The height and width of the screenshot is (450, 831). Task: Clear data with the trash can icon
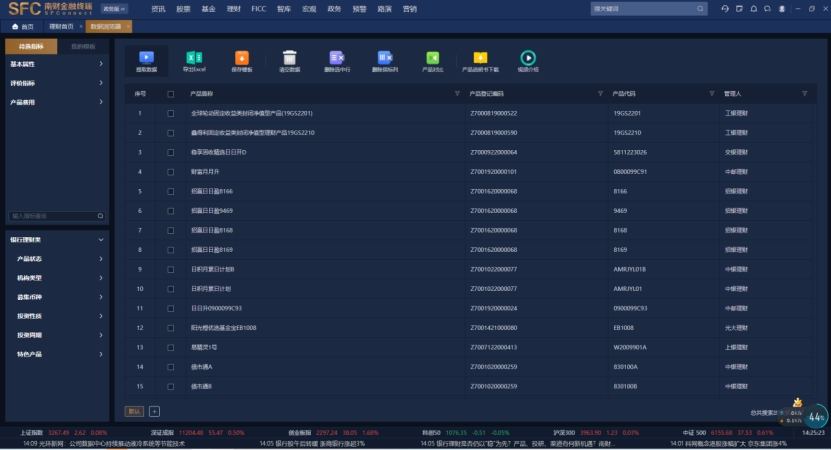pos(289,58)
